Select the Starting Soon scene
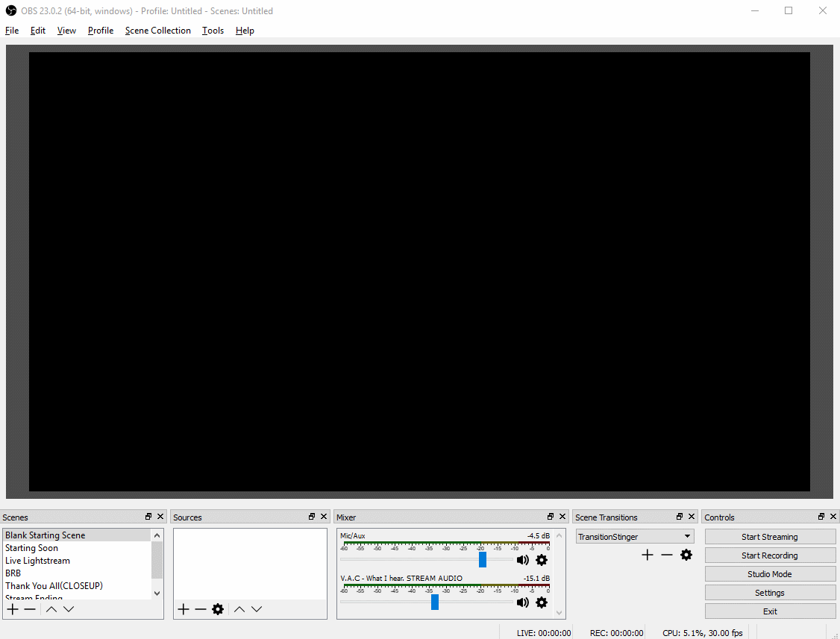This screenshot has width=840, height=639. point(77,548)
